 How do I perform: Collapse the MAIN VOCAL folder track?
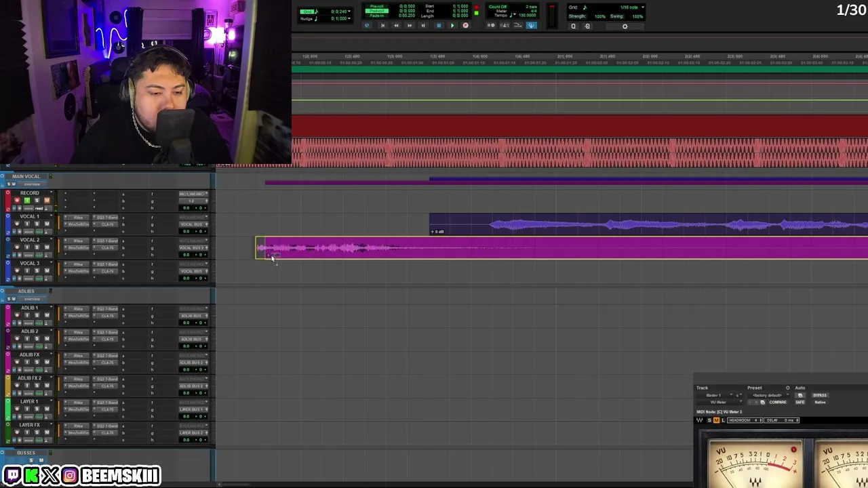[2, 176]
